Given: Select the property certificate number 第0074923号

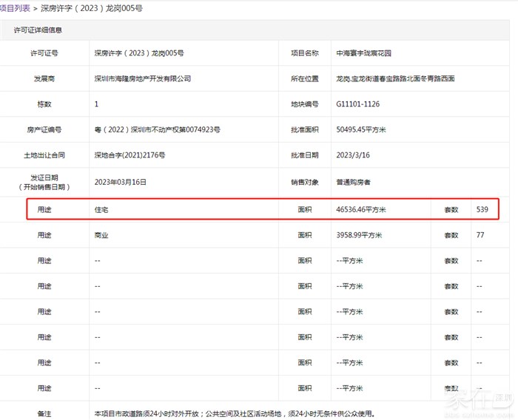Looking at the screenshot, I should (x=157, y=130).
